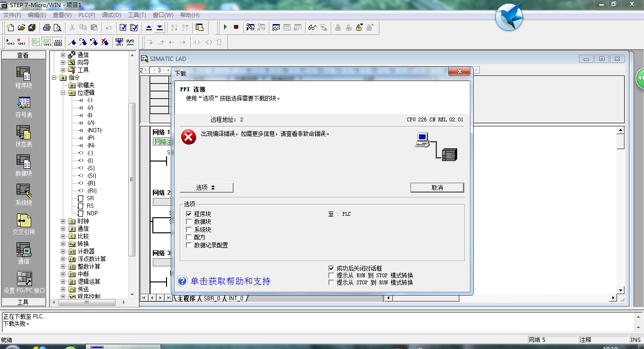Click the Compile toolbar icon

[x=123, y=27]
